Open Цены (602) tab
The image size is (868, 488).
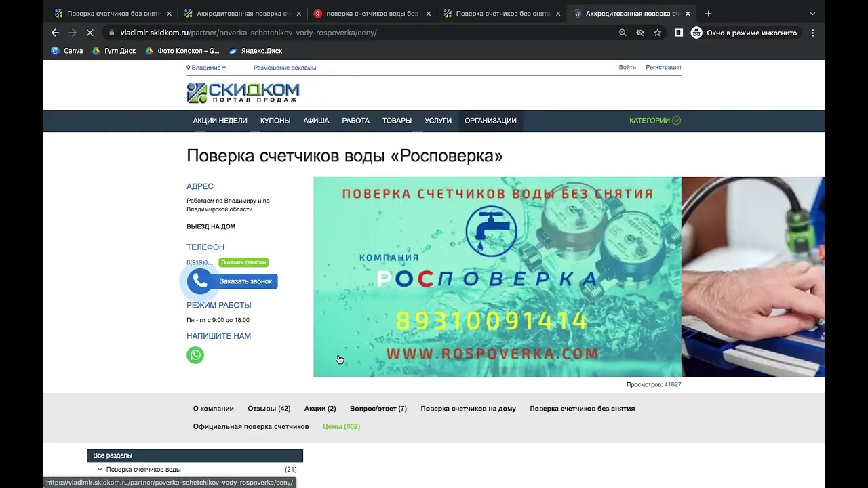coord(341,426)
